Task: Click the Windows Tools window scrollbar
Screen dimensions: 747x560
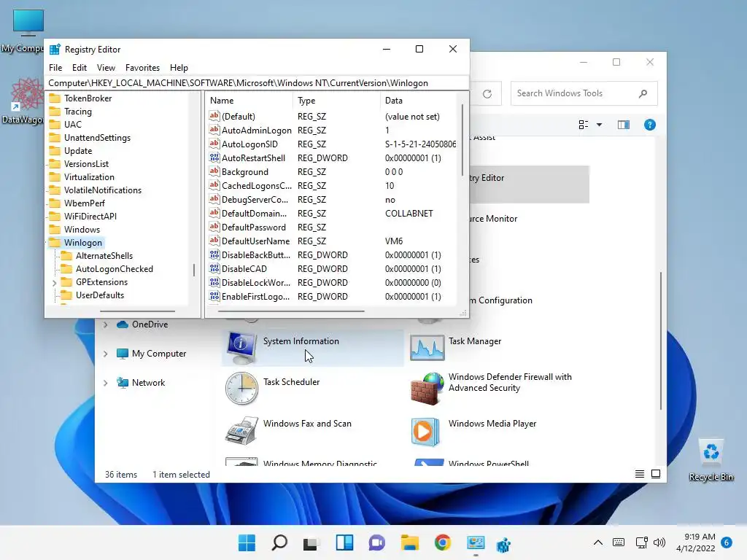Action: [x=661, y=341]
